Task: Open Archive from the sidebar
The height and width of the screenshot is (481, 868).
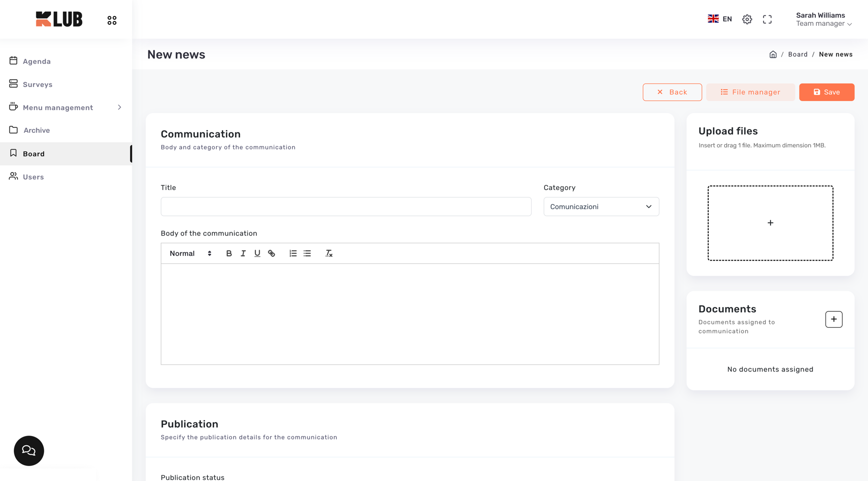Action: [x=37, y=130]
